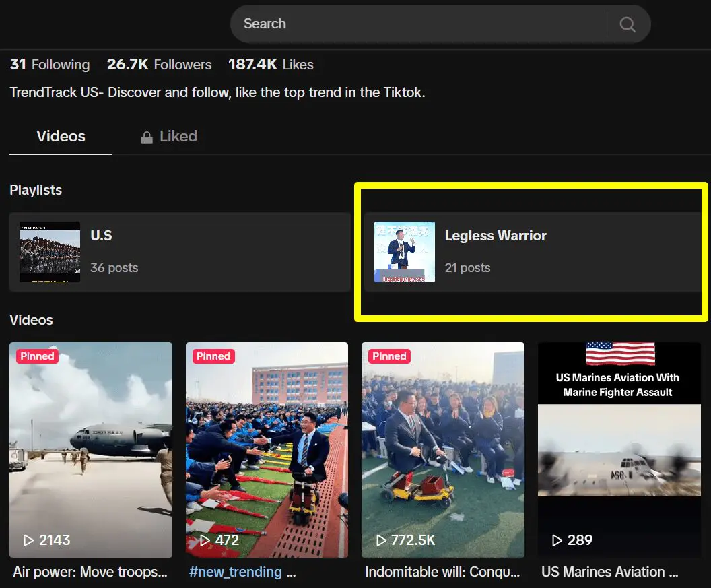Click the Legless Warrior playlist thumbnail
The height and width of the screenshot is (588, 711).
point(405,252)
